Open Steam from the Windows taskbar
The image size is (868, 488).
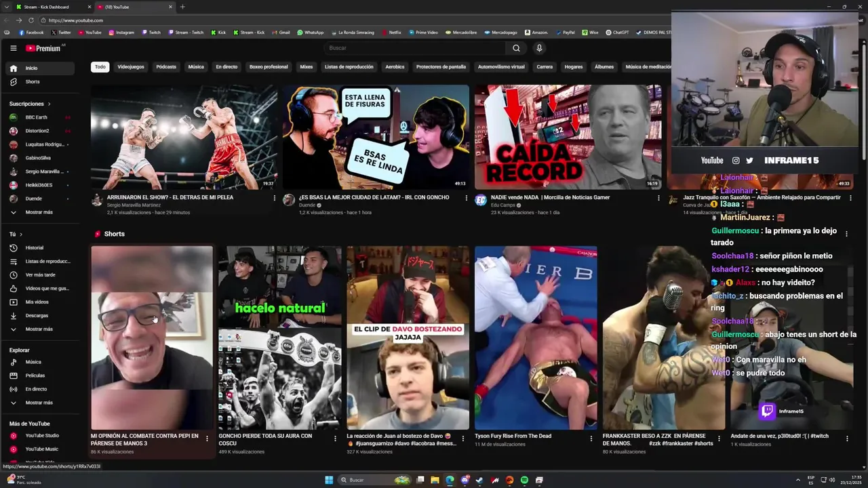click(479, 480)
